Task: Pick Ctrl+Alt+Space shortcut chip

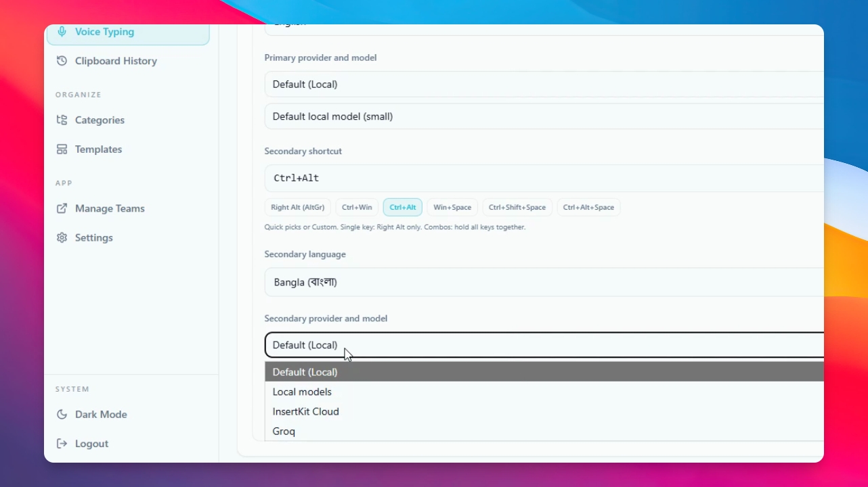Action: click(x=588, y=208)
